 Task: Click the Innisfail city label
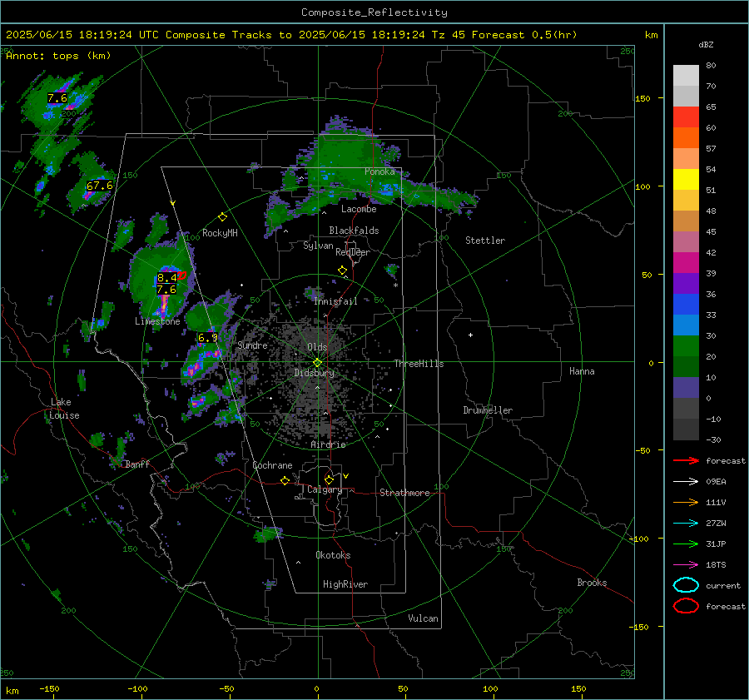pyautogui.click(x=335, y=301)
